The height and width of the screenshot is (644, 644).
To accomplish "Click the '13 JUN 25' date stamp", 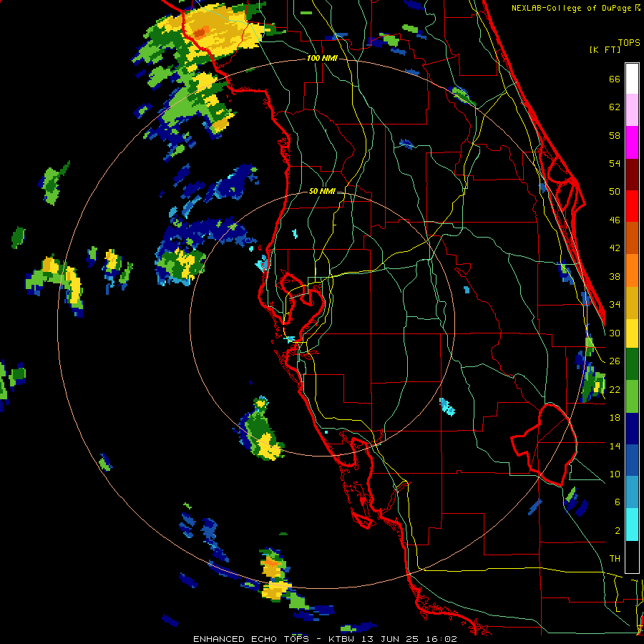I will [391, 639].
